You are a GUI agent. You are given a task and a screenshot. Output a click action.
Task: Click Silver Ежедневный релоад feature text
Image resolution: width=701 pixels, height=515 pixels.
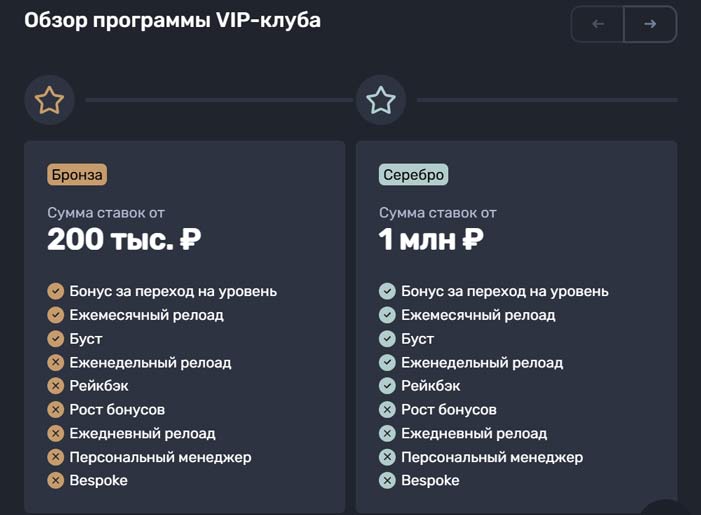(x=474, y=433)
